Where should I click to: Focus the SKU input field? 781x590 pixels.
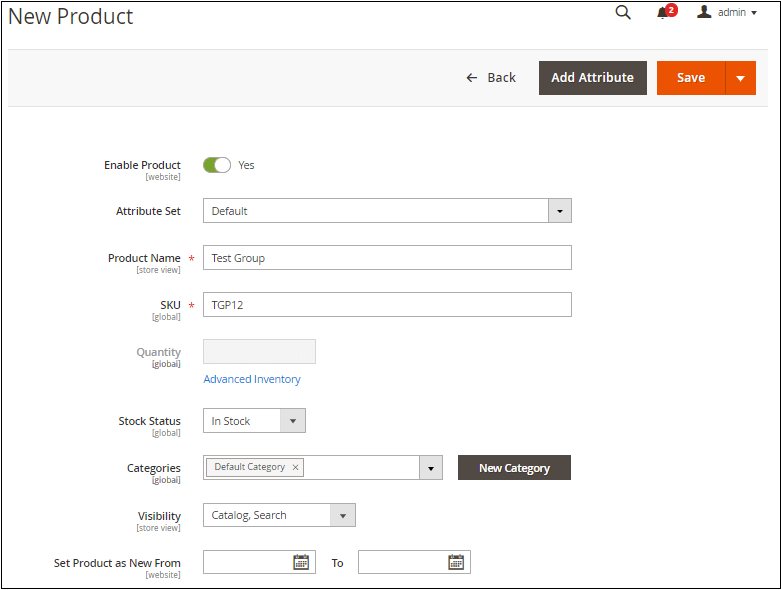click(387, 304)
